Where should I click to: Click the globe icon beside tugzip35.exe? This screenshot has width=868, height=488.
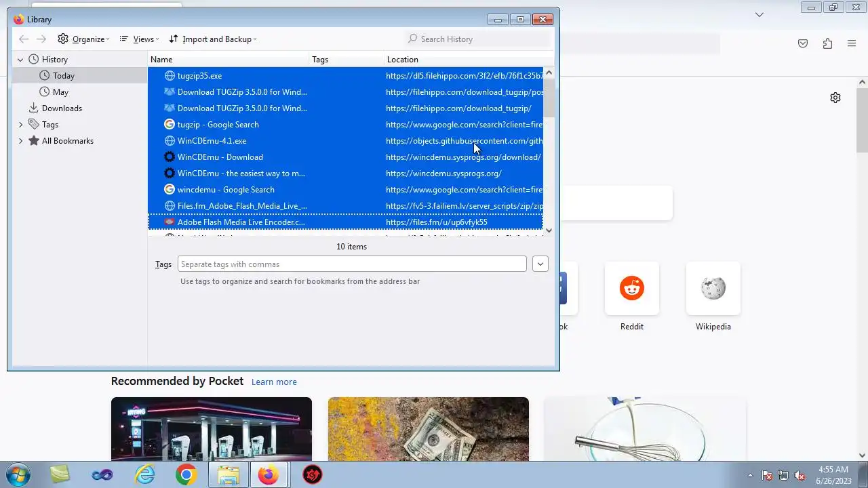[170, 76]
